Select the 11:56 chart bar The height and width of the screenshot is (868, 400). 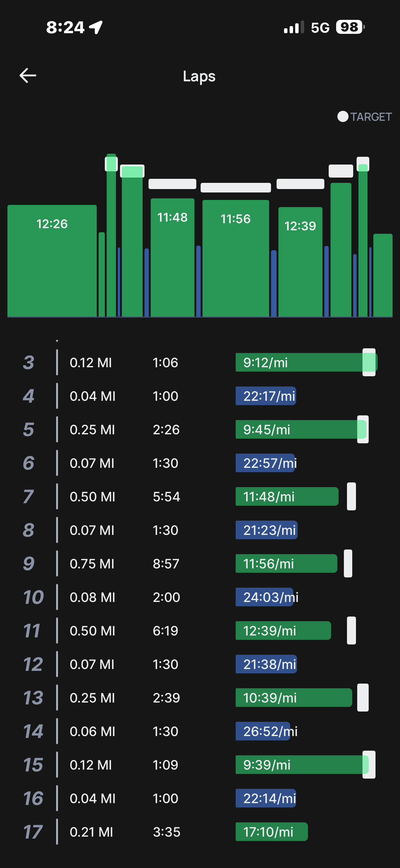point(235,258)
